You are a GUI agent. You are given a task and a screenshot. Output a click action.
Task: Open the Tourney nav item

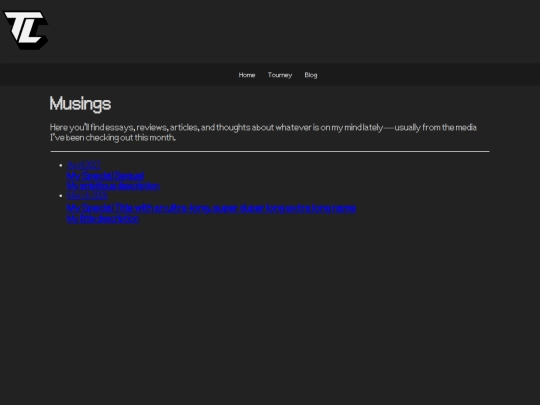tap(280, 75)
